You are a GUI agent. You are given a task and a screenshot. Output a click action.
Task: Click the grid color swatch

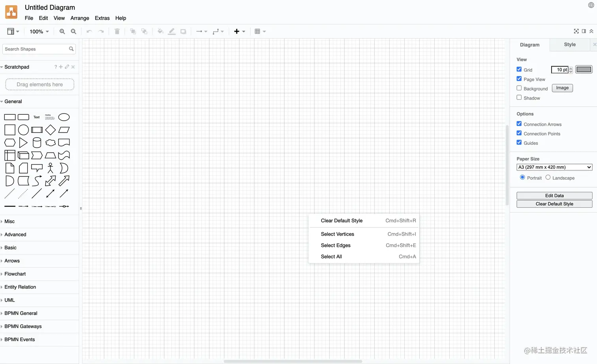584,69
